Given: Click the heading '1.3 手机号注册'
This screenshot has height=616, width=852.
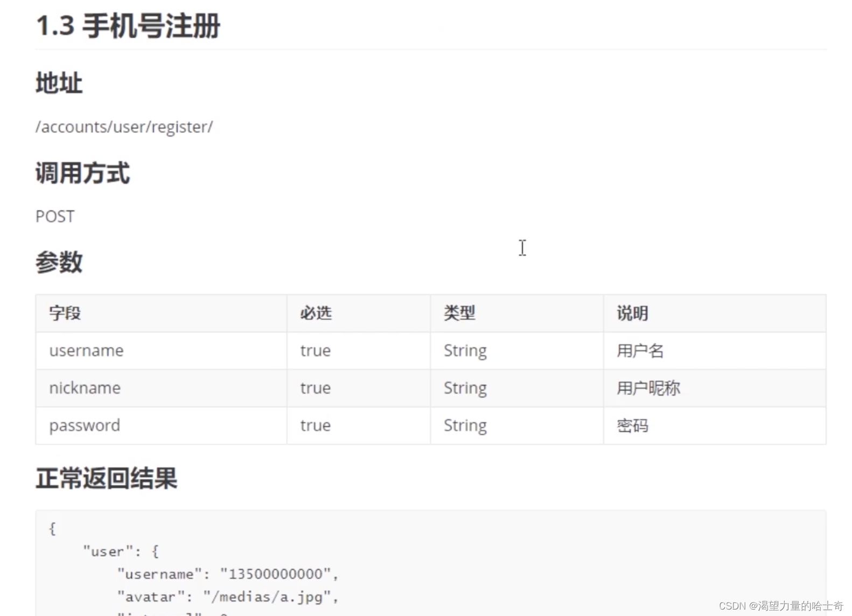Looking at the screenshot, I should tap(128, 26).
